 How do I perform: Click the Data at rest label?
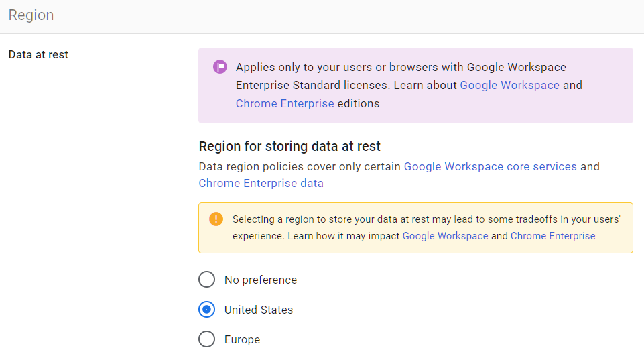(38, 55)
